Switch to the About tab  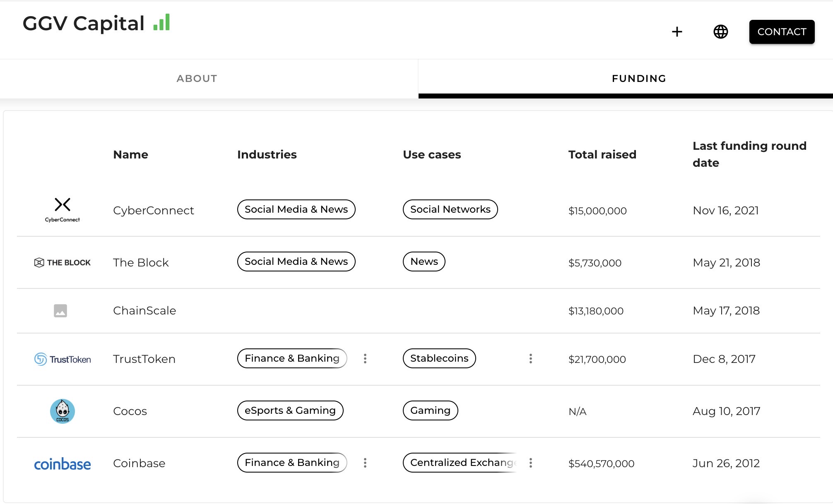click(x=197, y=79)
